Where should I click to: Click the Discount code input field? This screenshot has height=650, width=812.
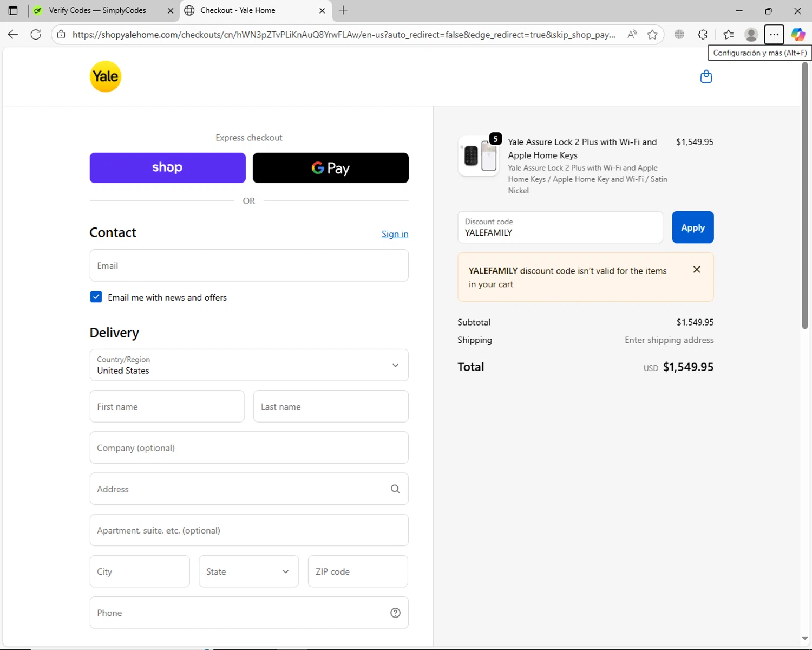(x=560, y=227)
